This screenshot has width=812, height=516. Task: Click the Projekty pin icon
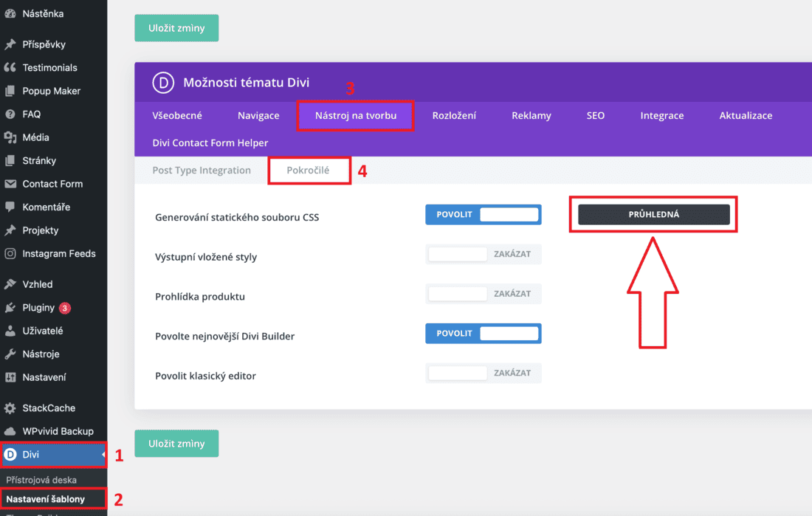pos(10,230)
